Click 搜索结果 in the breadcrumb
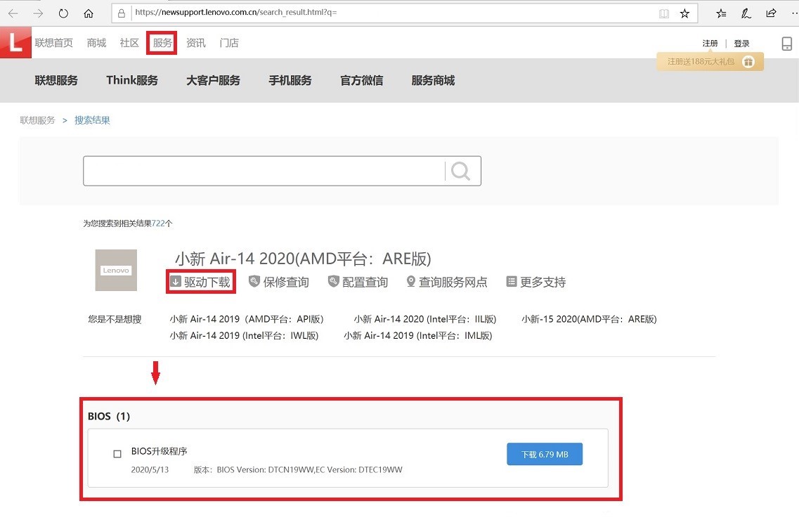The image size is (799, 532). click(x=92, y=120)
